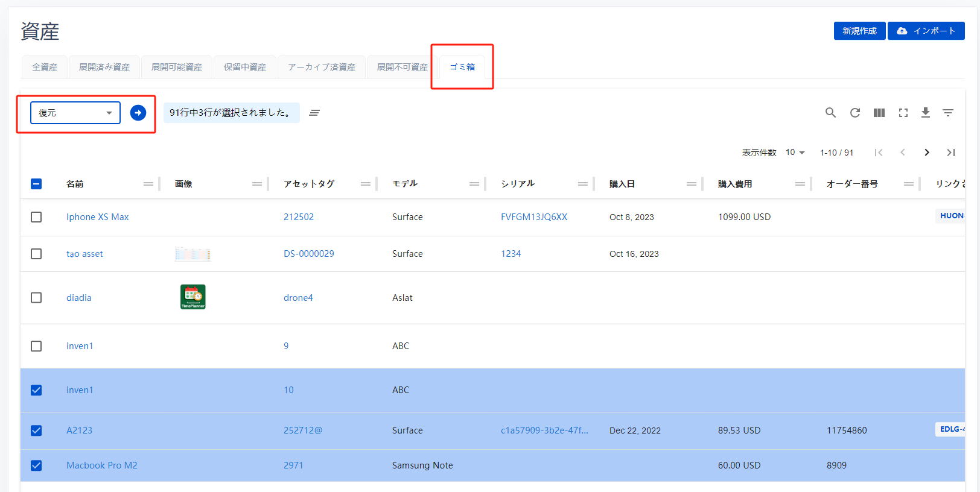This screenshot has width=980, height=492.
Task: Click the blue arrow apply button
Action: click(138, 113)
